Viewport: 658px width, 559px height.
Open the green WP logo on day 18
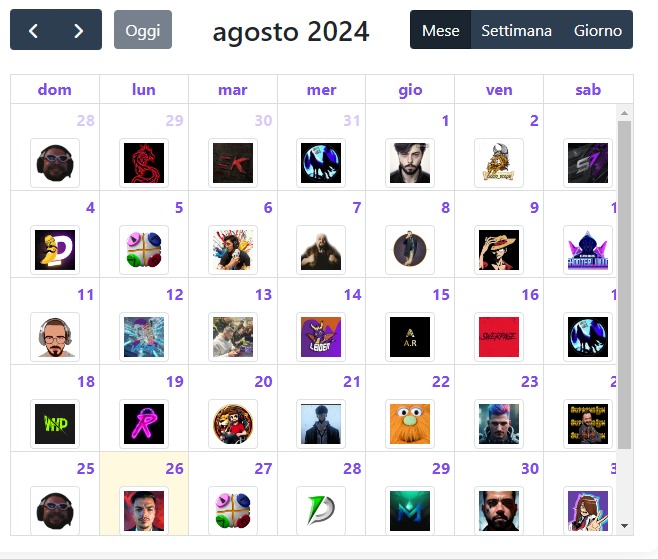55,424
